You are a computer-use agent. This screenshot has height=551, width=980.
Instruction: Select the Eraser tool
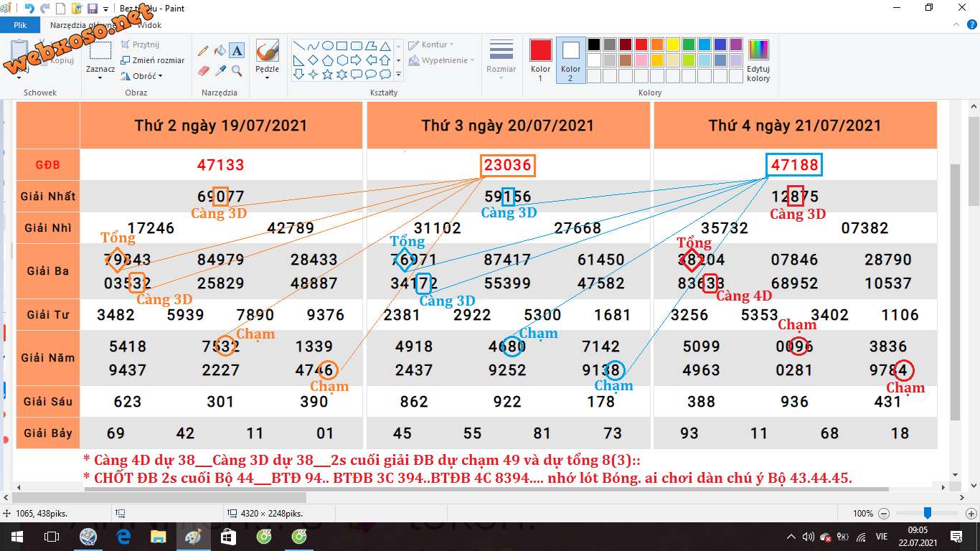[x=203, y=71]
